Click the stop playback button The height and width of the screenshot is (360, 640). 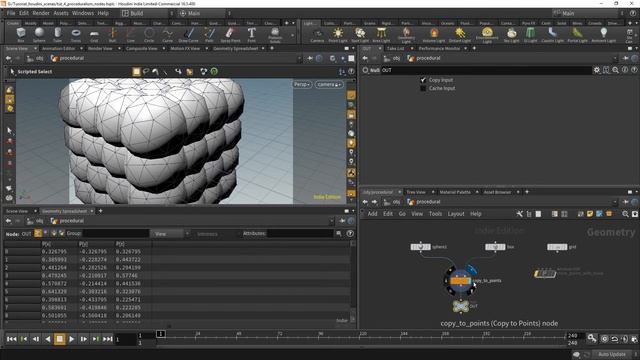[60, 339]
